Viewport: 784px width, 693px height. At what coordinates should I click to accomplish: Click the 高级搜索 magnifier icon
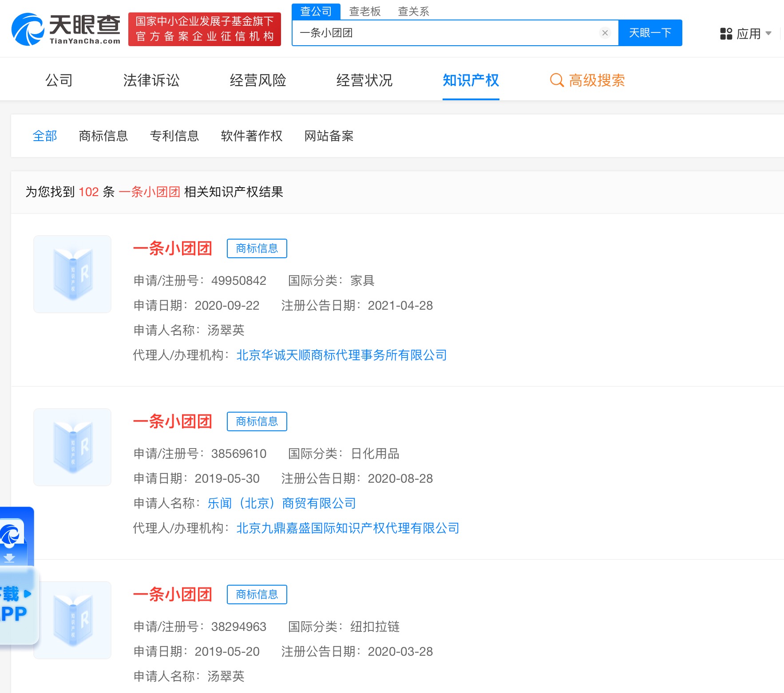tap(556, 80)
